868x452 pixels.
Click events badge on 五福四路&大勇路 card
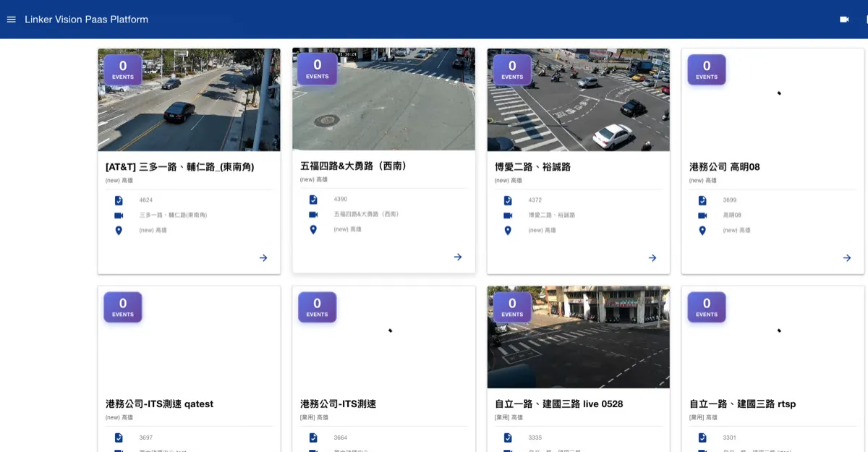[x=318, y=69]
